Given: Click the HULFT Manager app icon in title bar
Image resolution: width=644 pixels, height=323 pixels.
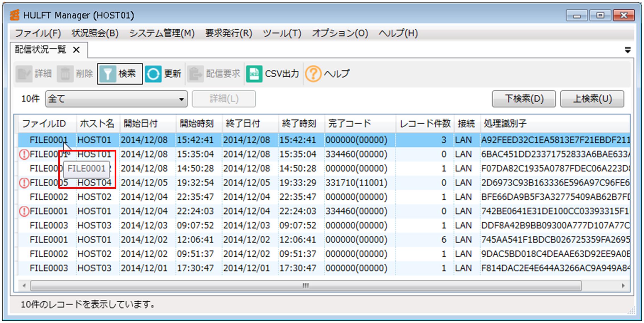Looking at the screenshot, I should click(x=15, y=15).
